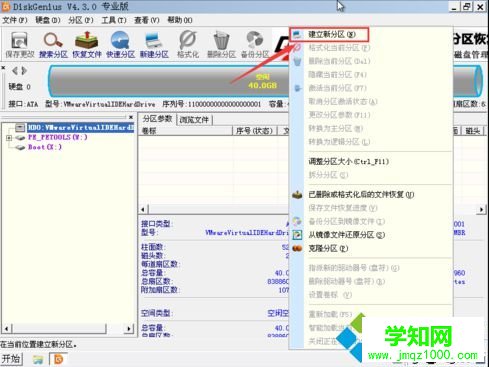Click the DiskGenius title bar app icon
Image resolution: width=489 pixels, height=367 pixels.
[6, 7]
